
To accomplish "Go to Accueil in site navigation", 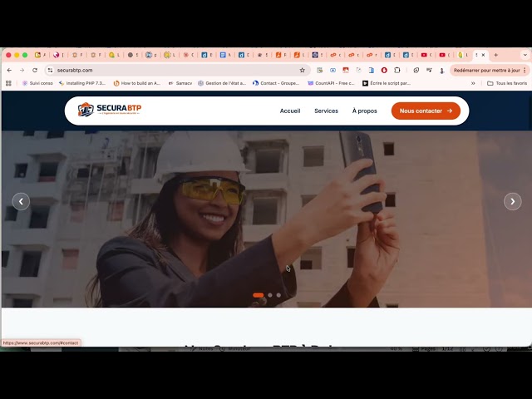I will pos(290,111).
